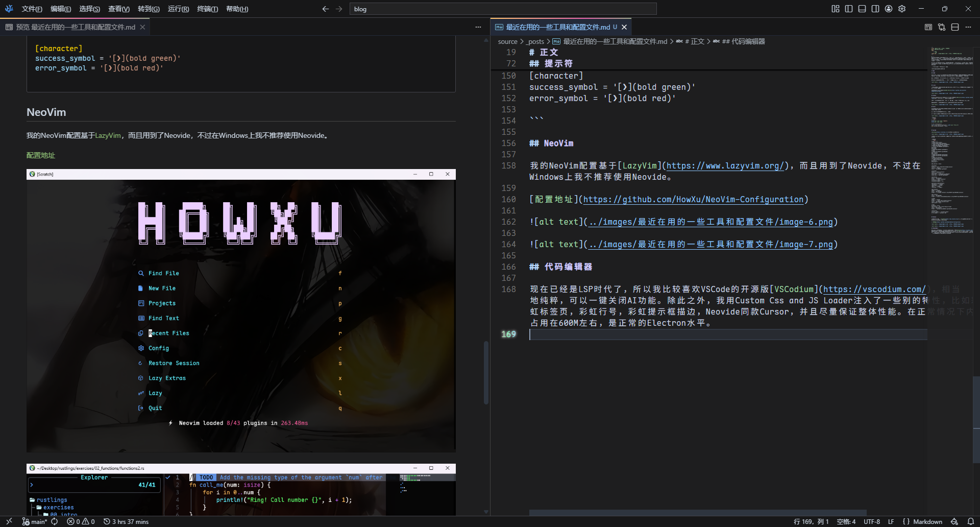
Task: Go forward with the right arrow
Action: pos(339,9)
